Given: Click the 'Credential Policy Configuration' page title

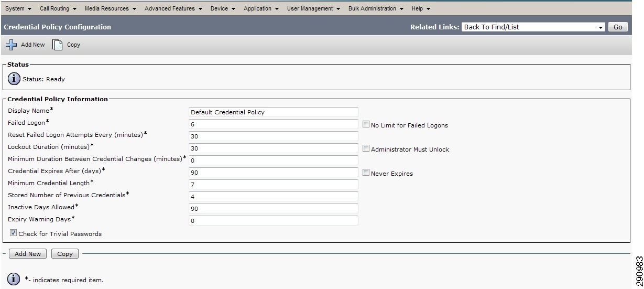Looking at the screenshot, I should coord(57,27).
